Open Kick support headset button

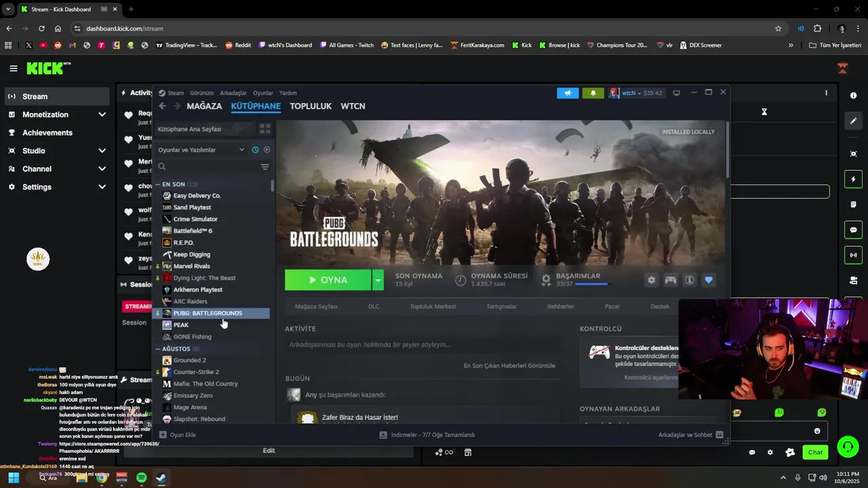coord(848,447)
